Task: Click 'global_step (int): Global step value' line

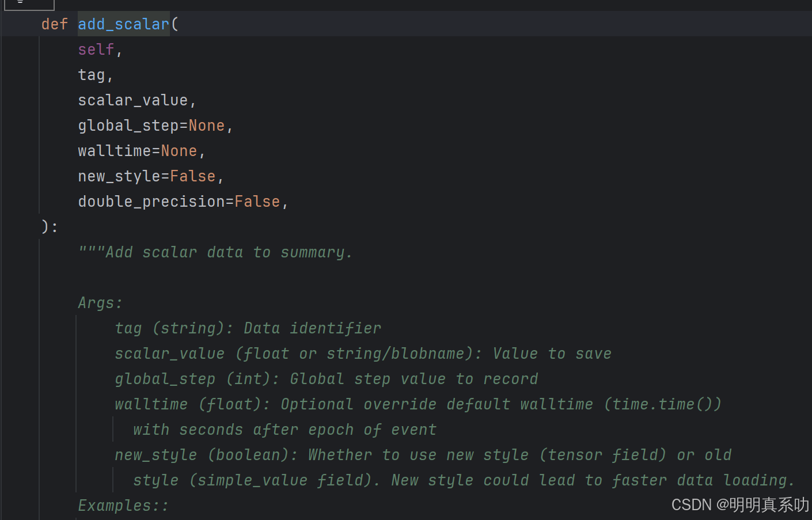Action: [x=327, y=379]
